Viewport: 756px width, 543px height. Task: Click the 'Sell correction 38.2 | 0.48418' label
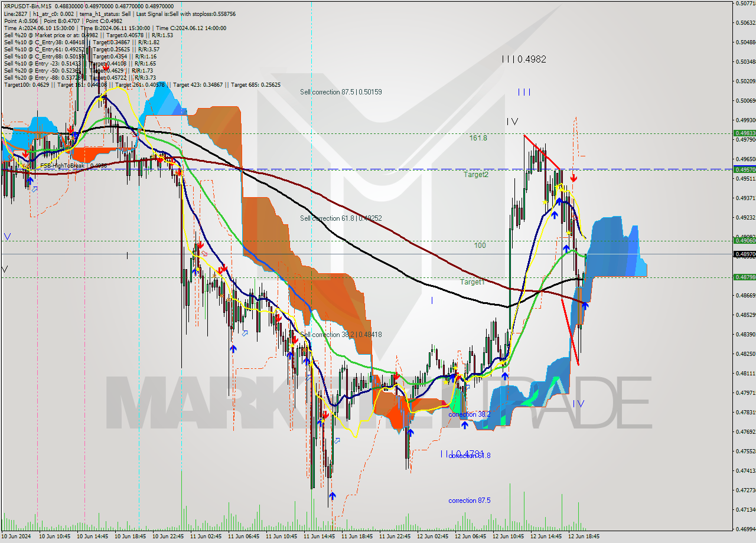(x=341, y=335)
